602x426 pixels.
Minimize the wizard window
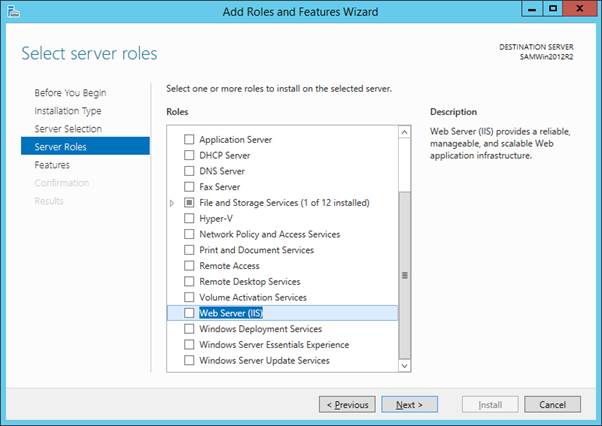point(532,9)
